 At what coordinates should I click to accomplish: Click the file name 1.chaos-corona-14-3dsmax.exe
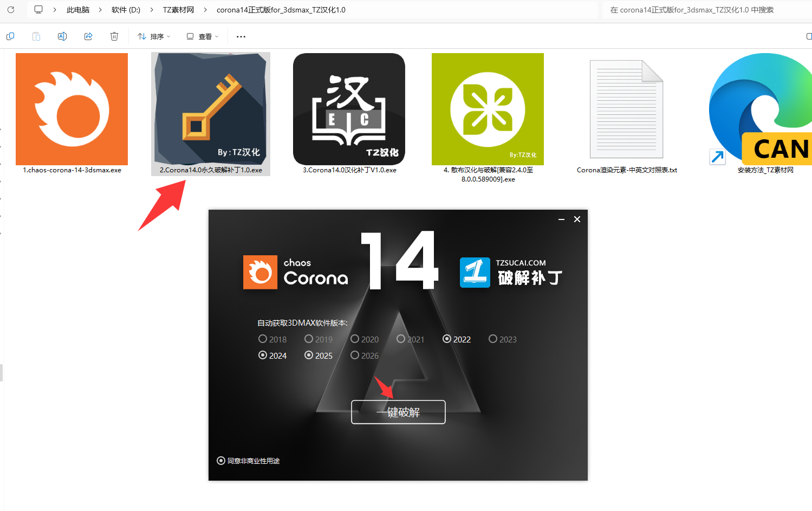pyautogui.click(x=72, y=170)
